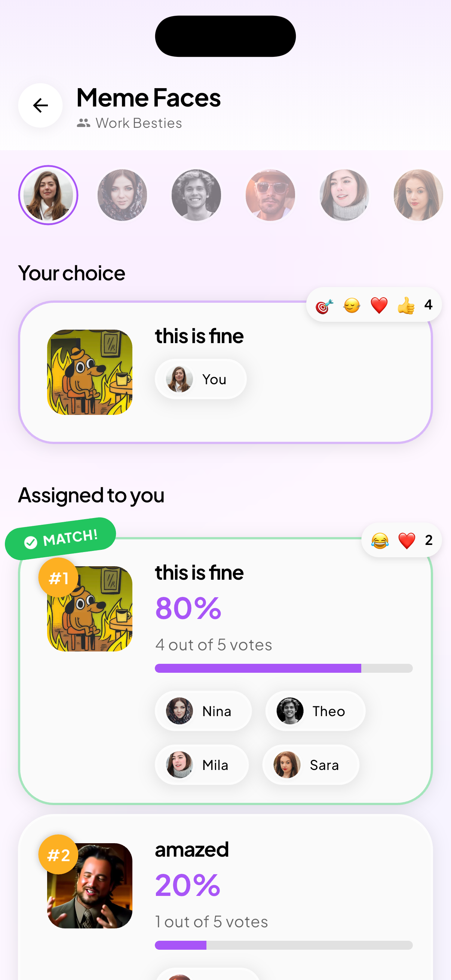Open the reaction count showing 4
451x980 pixels.
429,304
